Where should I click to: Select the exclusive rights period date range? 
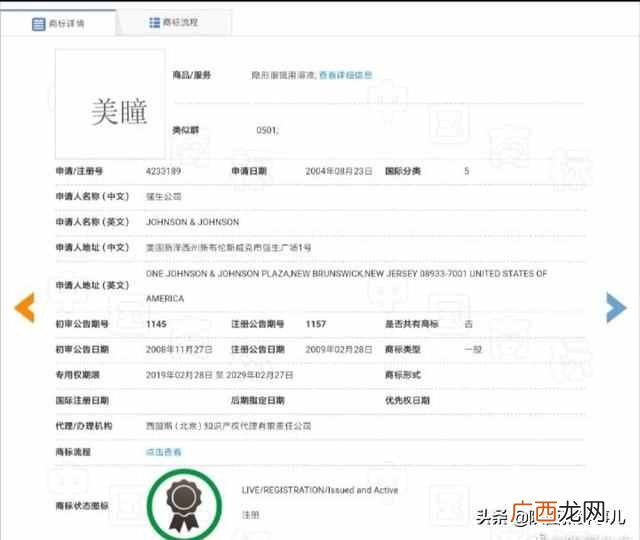coord(220,375)
